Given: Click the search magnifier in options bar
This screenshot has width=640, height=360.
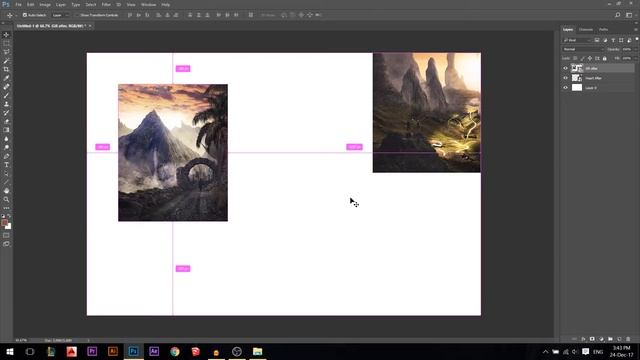Looking at the screenshot, I should [618, 15].
